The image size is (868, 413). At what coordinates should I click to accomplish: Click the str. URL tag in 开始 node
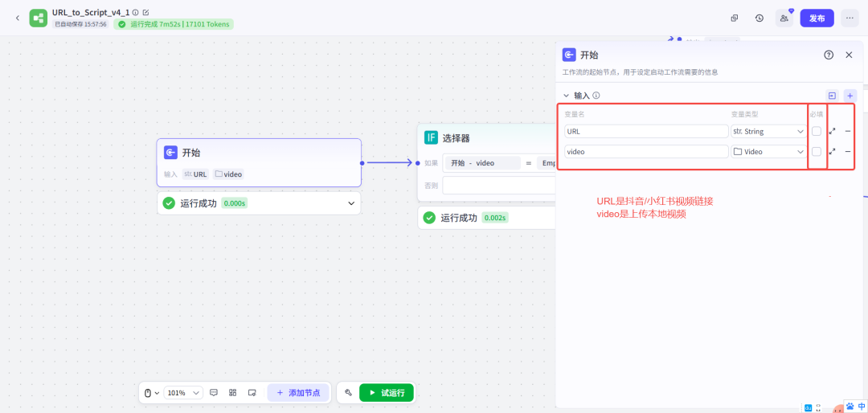(196, 174)
